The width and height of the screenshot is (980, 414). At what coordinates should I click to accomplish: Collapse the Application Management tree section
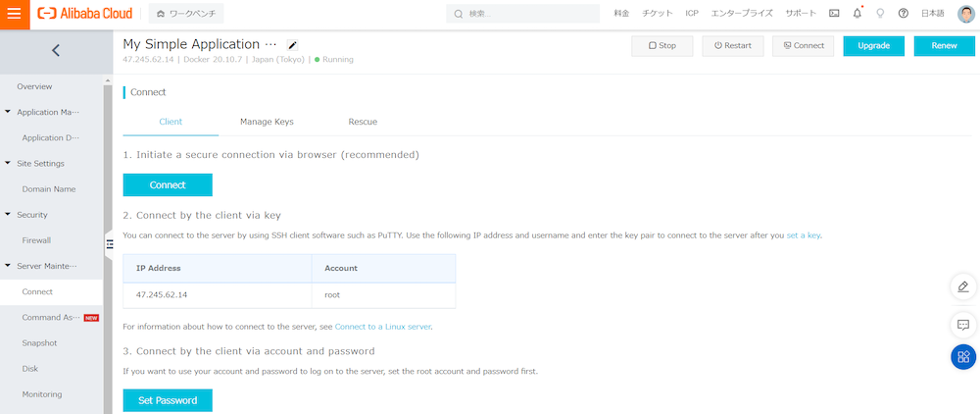8,112
